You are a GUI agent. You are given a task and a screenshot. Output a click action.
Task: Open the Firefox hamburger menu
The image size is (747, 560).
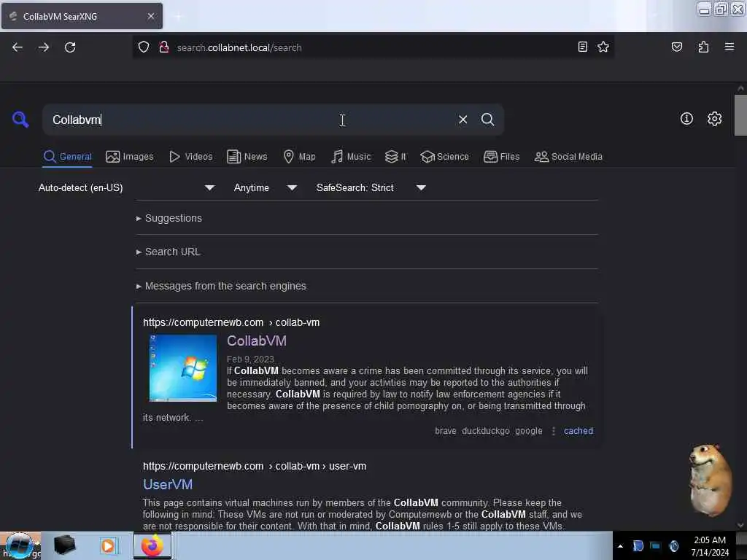tap(729, 47)
